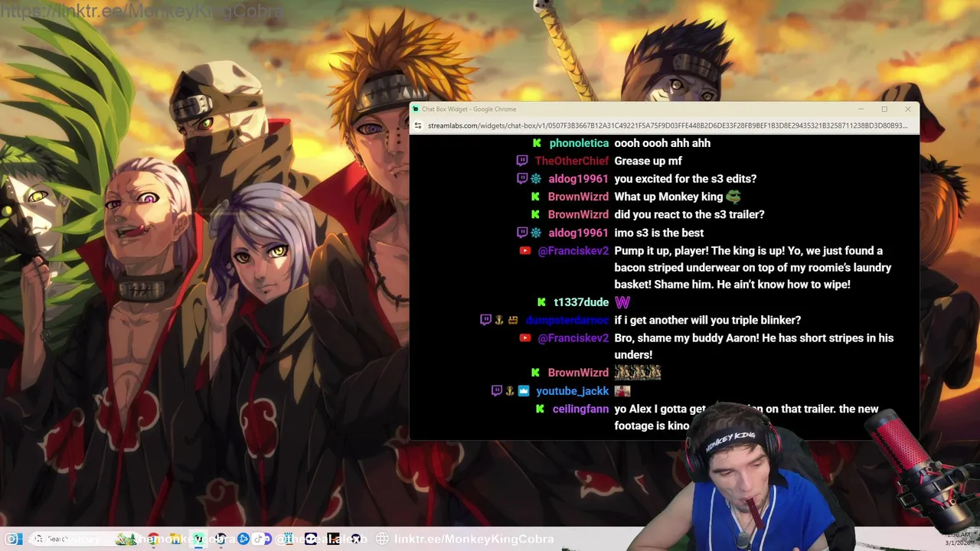Click the username TheOtherChief
This screenshot has height=551, width=980.
click(572, 161)
